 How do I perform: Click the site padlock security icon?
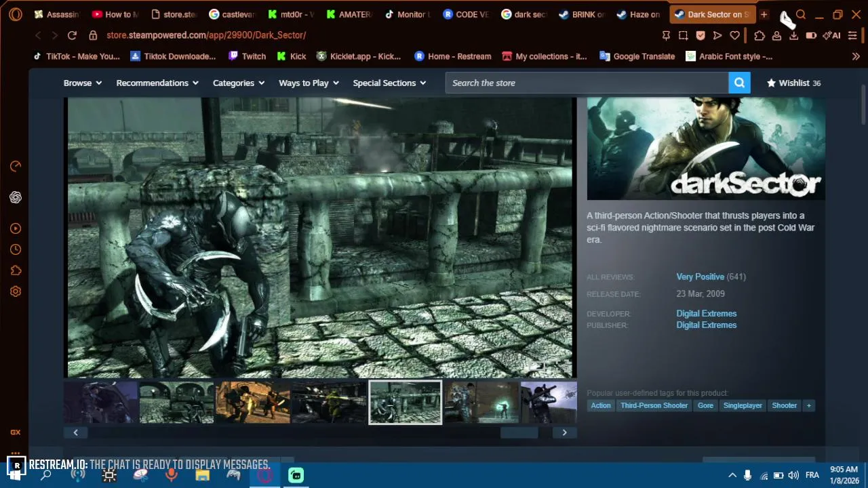pyautogui.click(x=93, y=35)
